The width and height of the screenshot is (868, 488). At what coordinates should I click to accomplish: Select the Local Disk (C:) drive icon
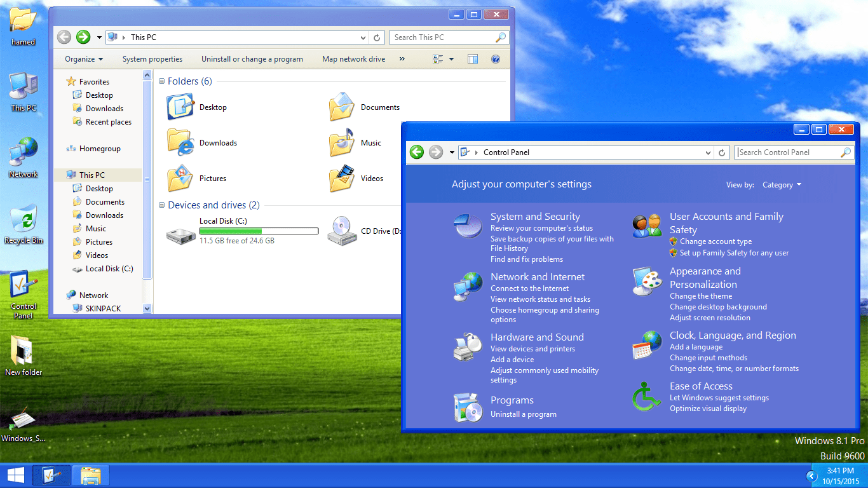(181, 235)
